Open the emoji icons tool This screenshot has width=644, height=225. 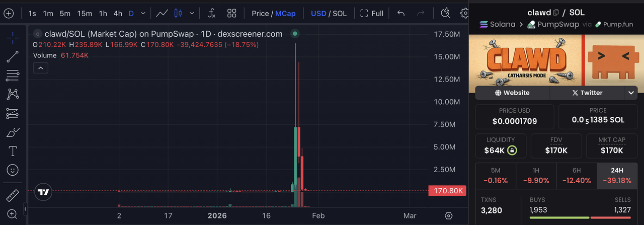click(x=13, y=170)
